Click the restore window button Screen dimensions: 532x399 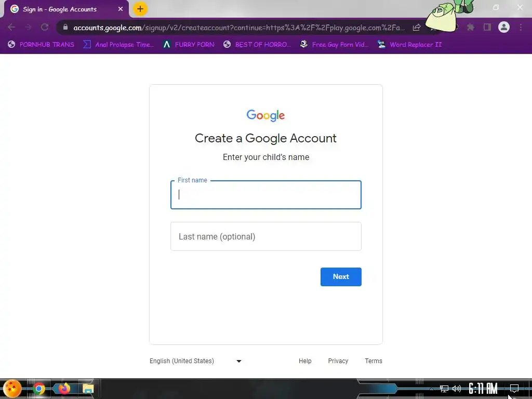[x=496, y=7]
